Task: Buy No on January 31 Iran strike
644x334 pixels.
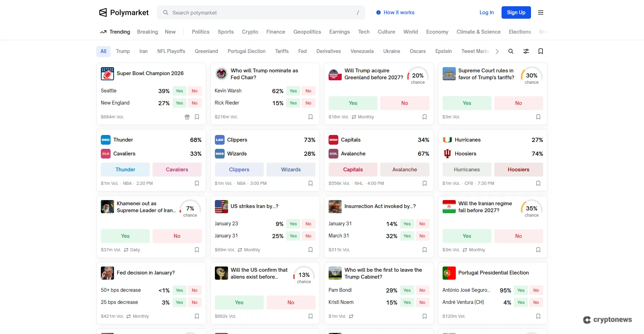Action: coord(308,236)
